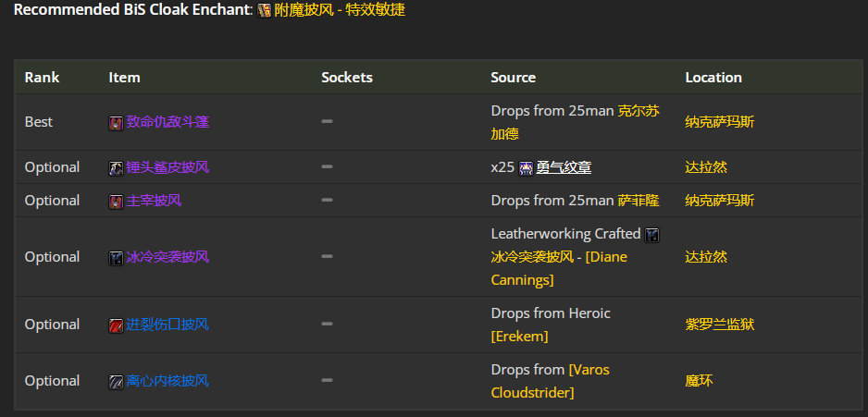Screen dimensions: 868x417
Task: Open the 锤头鲨皮披风 item link
Action: click(167, 167)
